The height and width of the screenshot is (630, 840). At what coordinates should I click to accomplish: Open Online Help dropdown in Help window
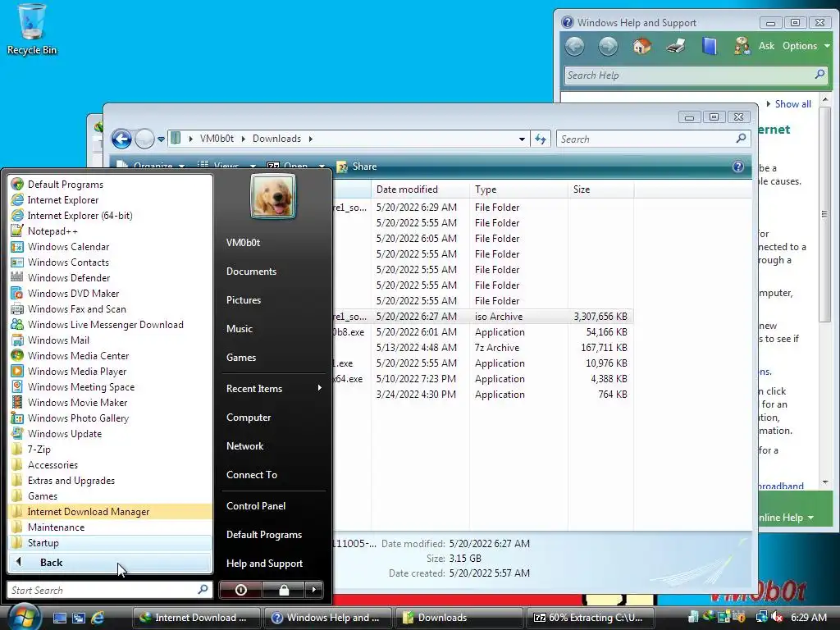tap(787, 518)
